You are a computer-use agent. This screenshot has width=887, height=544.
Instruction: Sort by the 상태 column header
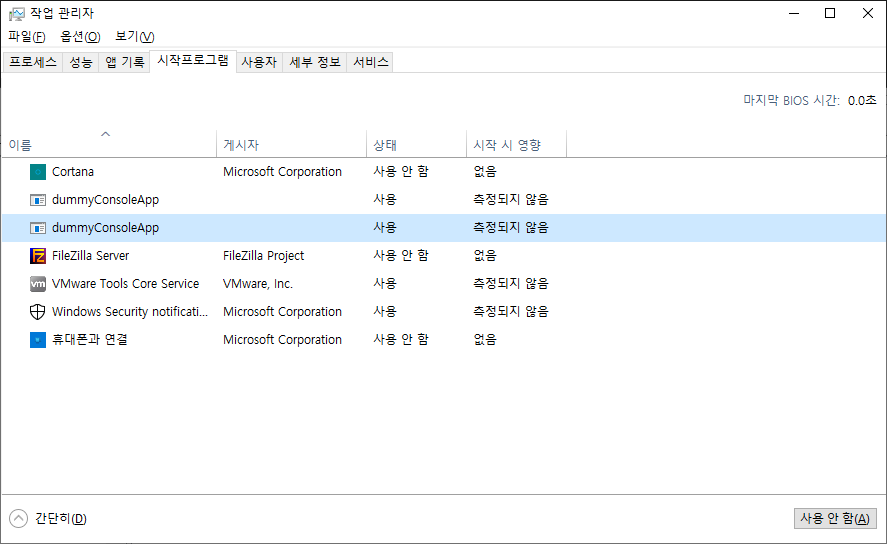(x=416, y=145)
